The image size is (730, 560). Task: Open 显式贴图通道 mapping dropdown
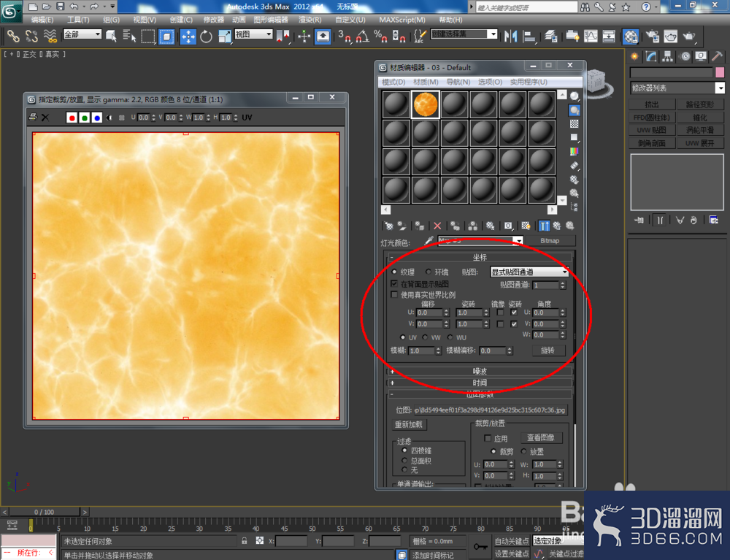(529, 272)
